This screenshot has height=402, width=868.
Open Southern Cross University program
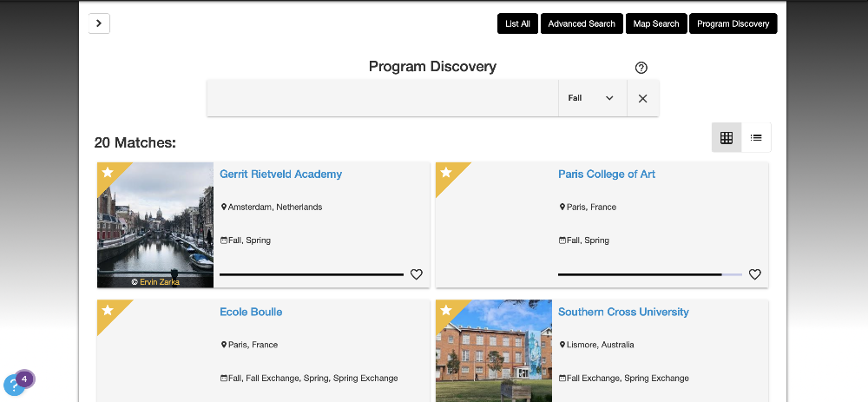click(x=623, y=312)
